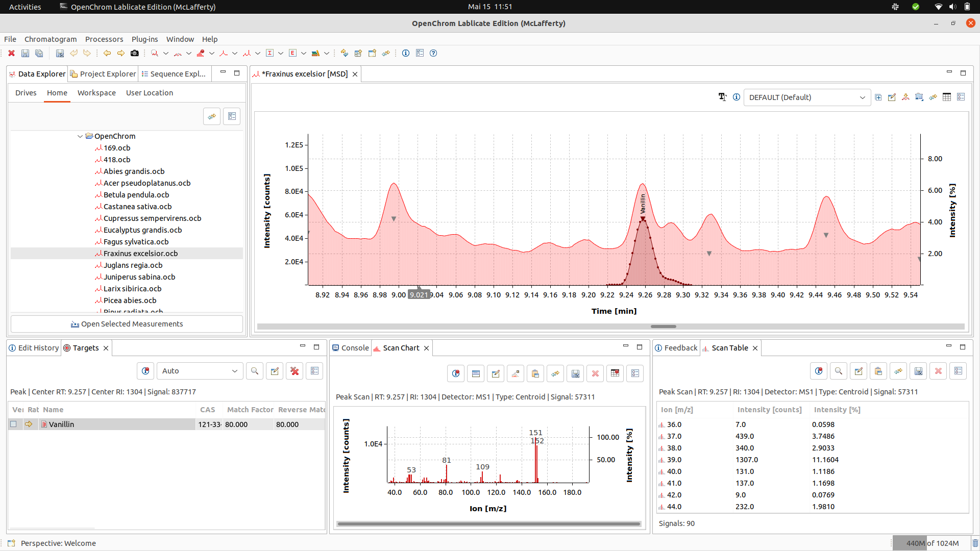
Task: Select the subtract scan icon in chromatogram toolbar
Action: click(x=906, y=97)
